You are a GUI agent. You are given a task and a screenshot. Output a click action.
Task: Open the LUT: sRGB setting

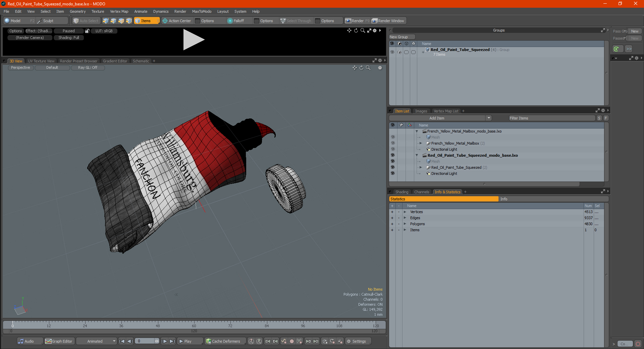pyautogui.click(x=104, y=31)
